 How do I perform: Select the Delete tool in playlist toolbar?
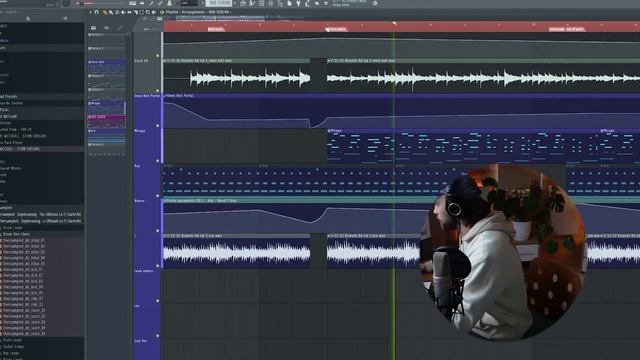(117, 12)
